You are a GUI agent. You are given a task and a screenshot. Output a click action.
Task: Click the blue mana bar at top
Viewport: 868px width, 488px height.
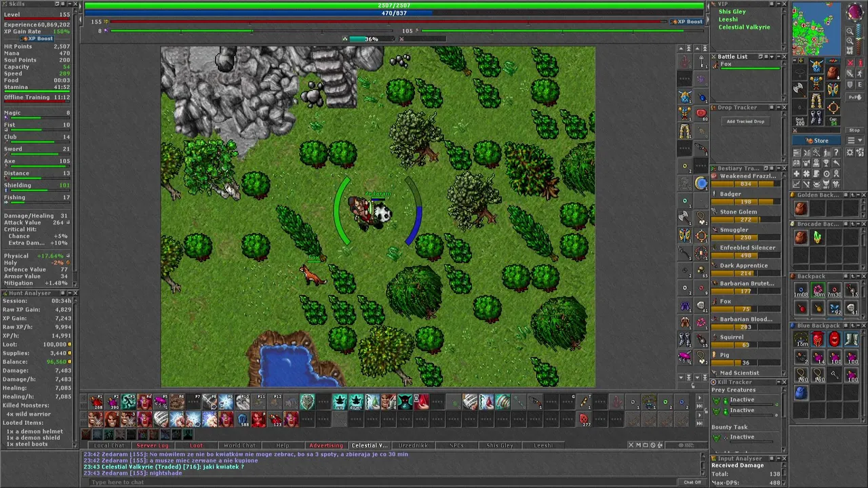coord(394,13)
